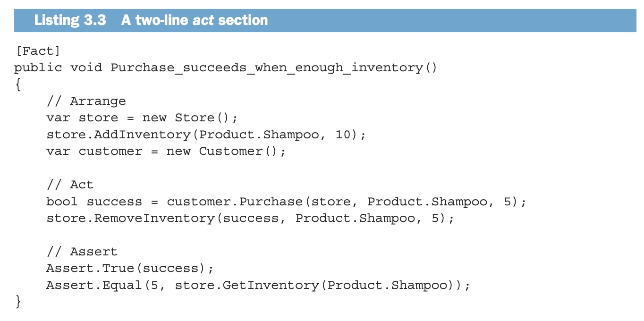The image size is (644, 321).
Task: Click "new Store()" in the code
Action: (x=195, y=118)
